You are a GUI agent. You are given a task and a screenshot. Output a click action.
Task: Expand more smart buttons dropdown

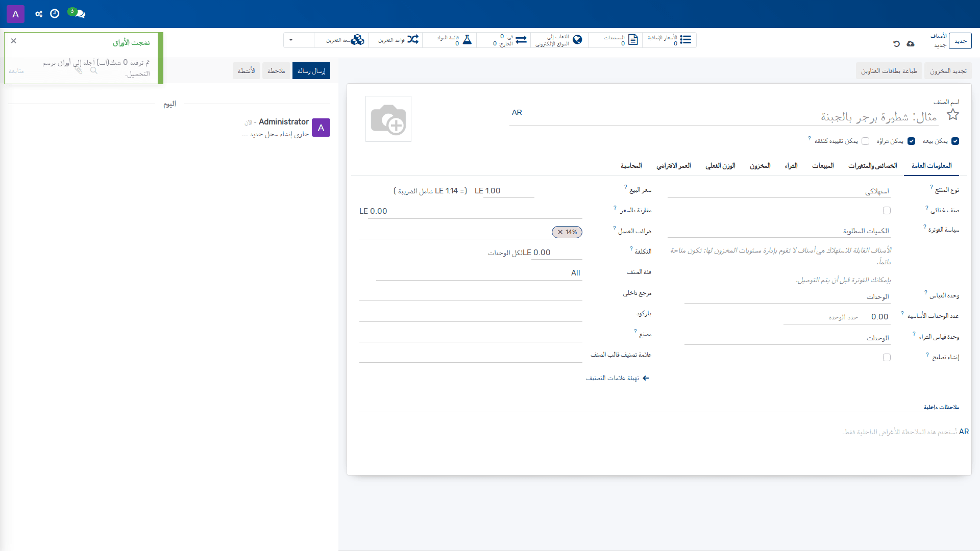[291, 40]
